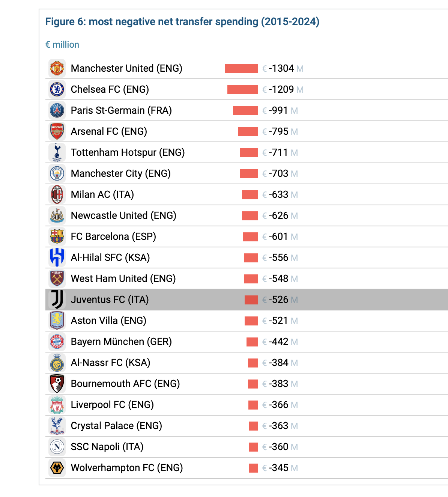Click the red bar for Manchester United
The height and width of the screenshot is (497, 448).
[x=241, y=69]
